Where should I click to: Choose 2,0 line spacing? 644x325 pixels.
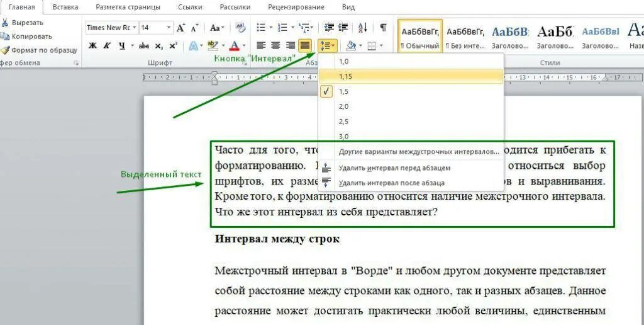tap(411, 106)
